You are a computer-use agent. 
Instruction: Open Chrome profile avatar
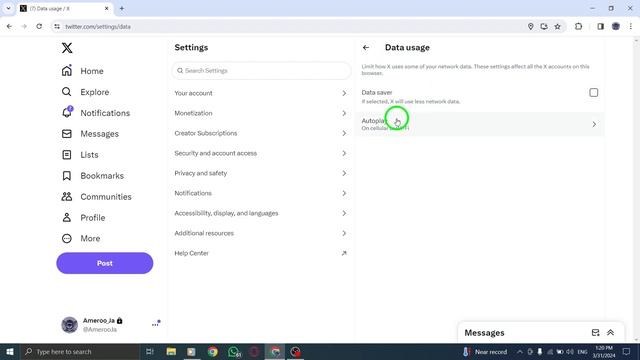point(616,27)
